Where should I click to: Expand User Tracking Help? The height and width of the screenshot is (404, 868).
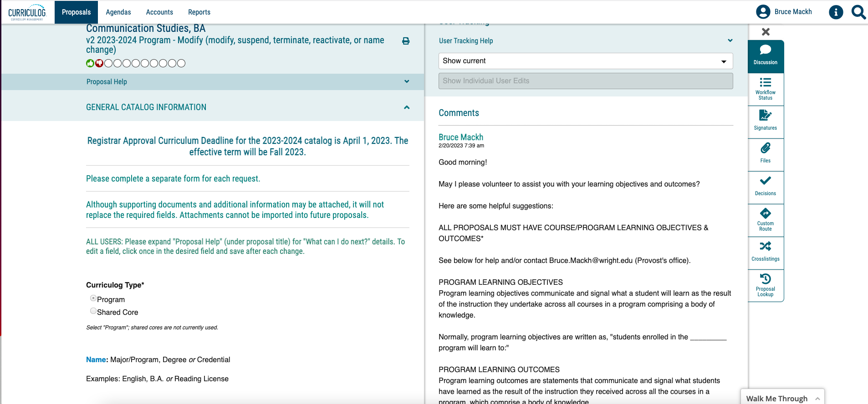tap(730, 40)
